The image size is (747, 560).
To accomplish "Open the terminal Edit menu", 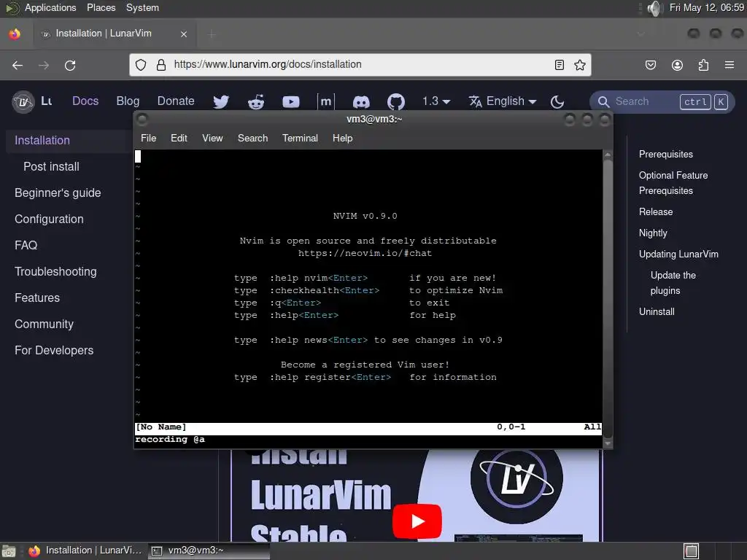I will click(179, 138).
